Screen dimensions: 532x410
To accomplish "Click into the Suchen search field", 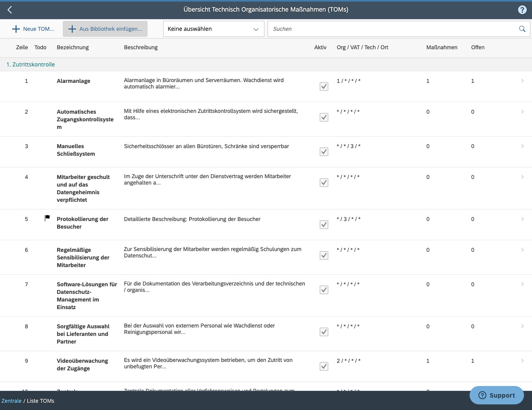I will click(380, 28).
